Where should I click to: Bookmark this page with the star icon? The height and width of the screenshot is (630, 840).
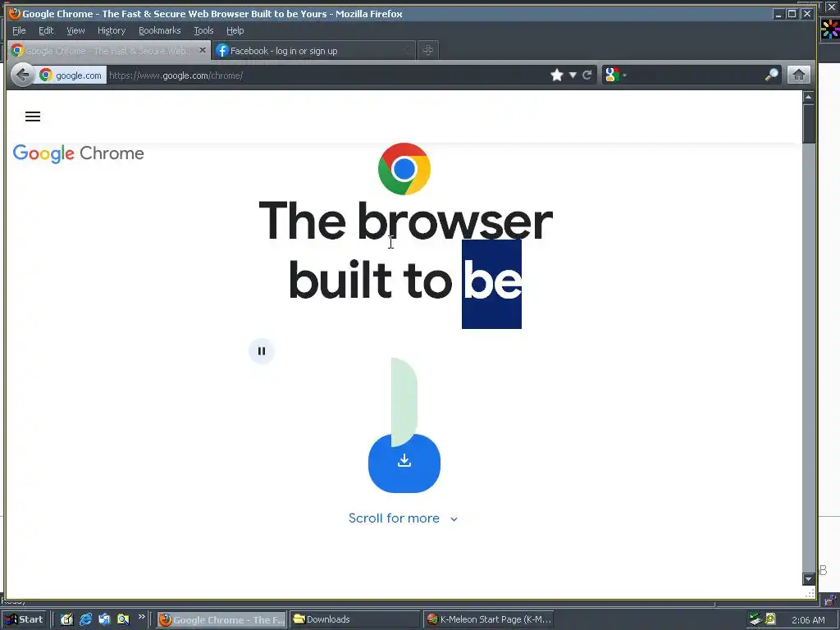coord(557,75)
